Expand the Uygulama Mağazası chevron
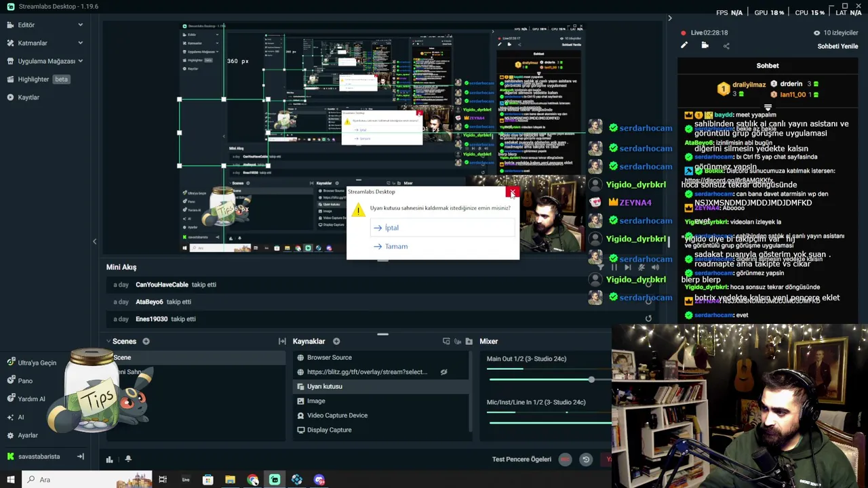 click(80, 61)
